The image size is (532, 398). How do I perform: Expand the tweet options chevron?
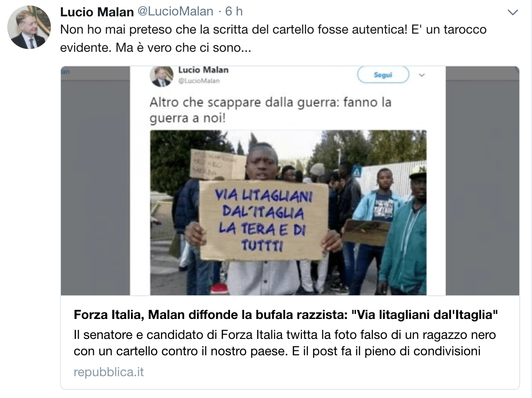512,13
